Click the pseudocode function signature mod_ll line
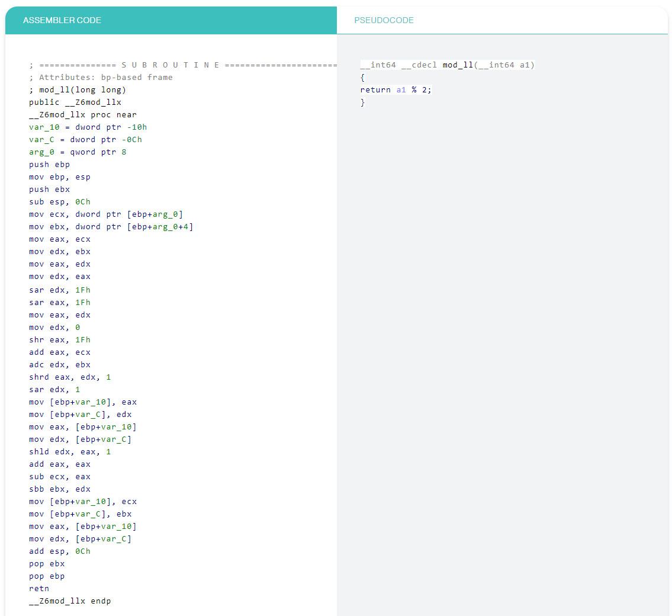 pyautogui.click(x=448, y=65)
